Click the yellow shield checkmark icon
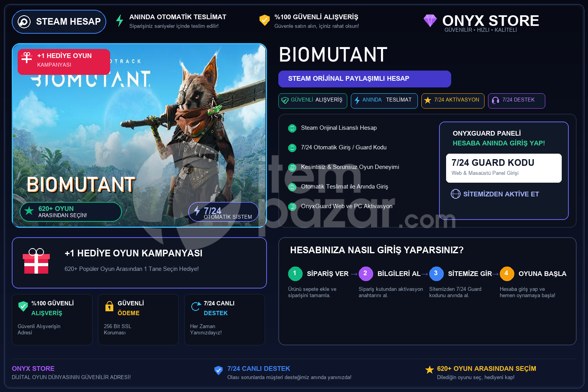 click(265, 20)
